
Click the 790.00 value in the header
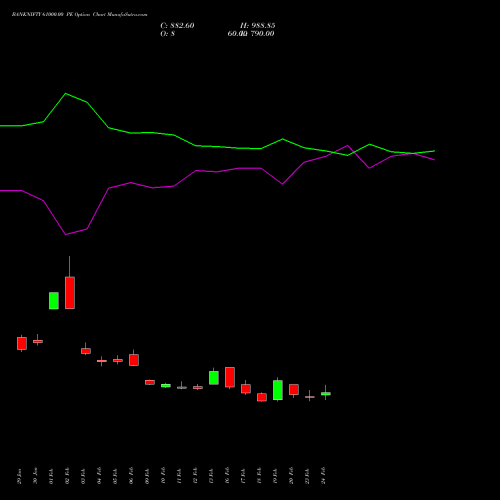click(x=262, y=34)
